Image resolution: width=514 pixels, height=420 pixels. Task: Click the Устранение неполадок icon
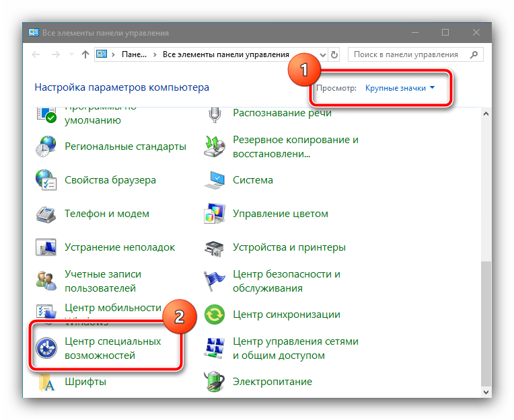pyautogui.click(x=46, y=247)
